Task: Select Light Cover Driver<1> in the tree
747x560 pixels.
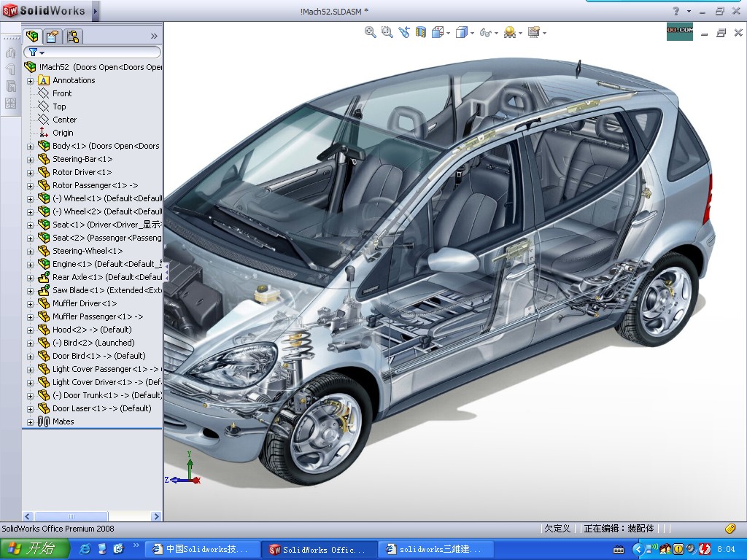Action: (107, 382)
